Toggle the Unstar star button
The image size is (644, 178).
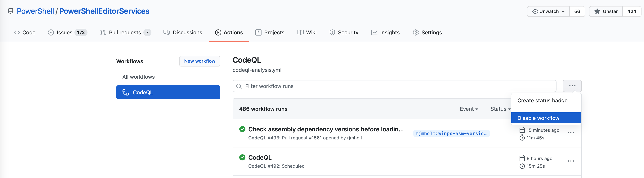pos(606,11)
